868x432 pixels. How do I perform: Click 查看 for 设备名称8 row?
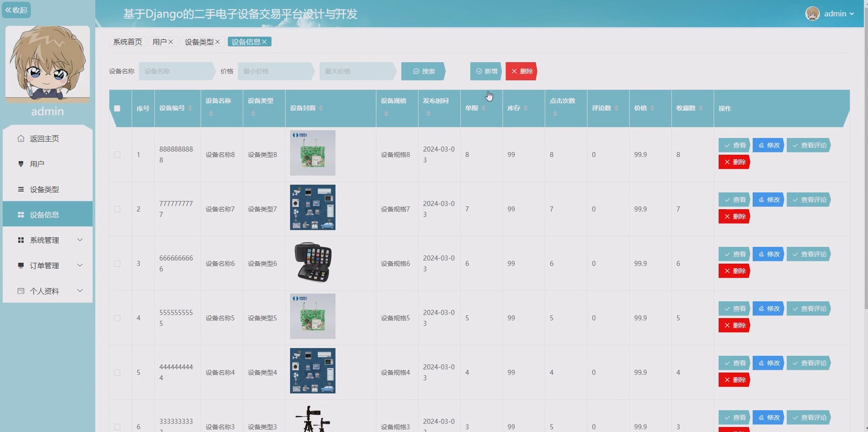pos(734,145)
